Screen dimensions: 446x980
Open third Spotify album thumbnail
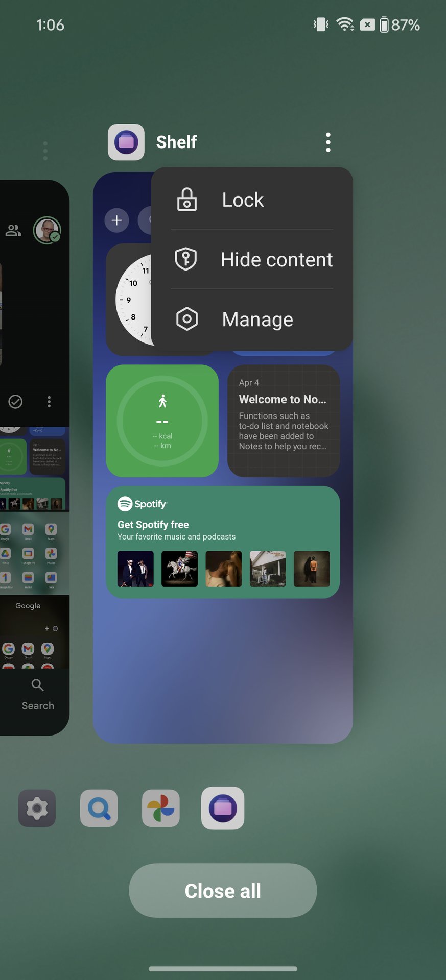[224, 569]
